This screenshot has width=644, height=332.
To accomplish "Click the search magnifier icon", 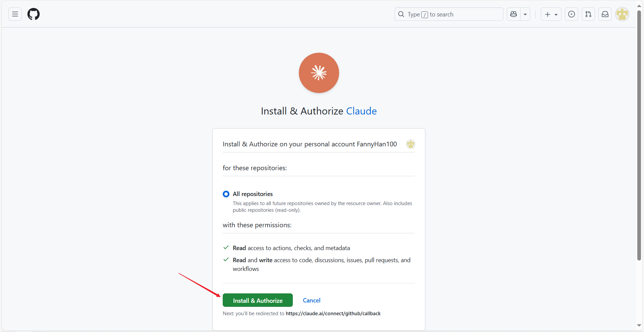I will coord(401,14).
